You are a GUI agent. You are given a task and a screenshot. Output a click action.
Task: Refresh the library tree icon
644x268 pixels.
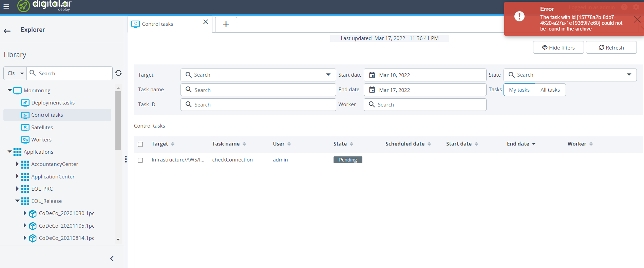point(118,73)
